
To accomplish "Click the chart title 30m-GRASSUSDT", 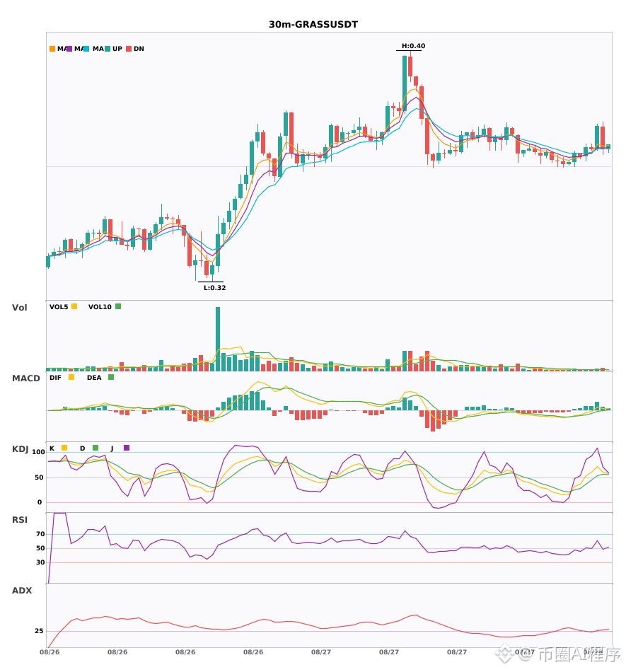I will [313, 25].
